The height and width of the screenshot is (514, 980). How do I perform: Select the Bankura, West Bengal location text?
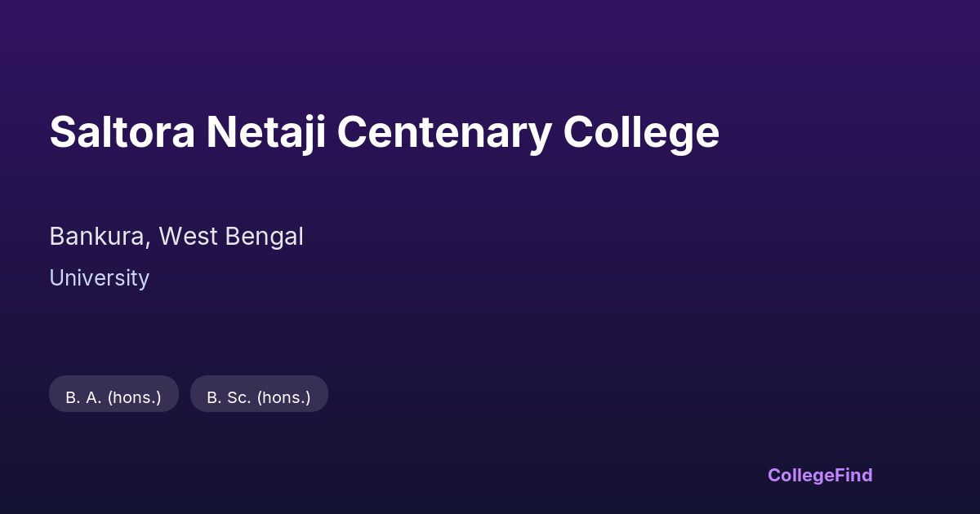(x=176, y=237)
